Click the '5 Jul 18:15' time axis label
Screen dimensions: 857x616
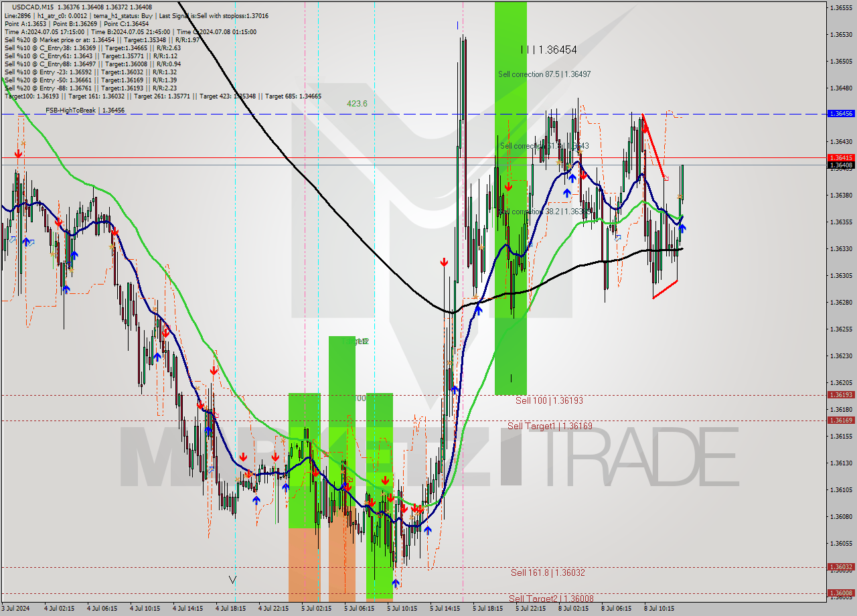[489, 609]
